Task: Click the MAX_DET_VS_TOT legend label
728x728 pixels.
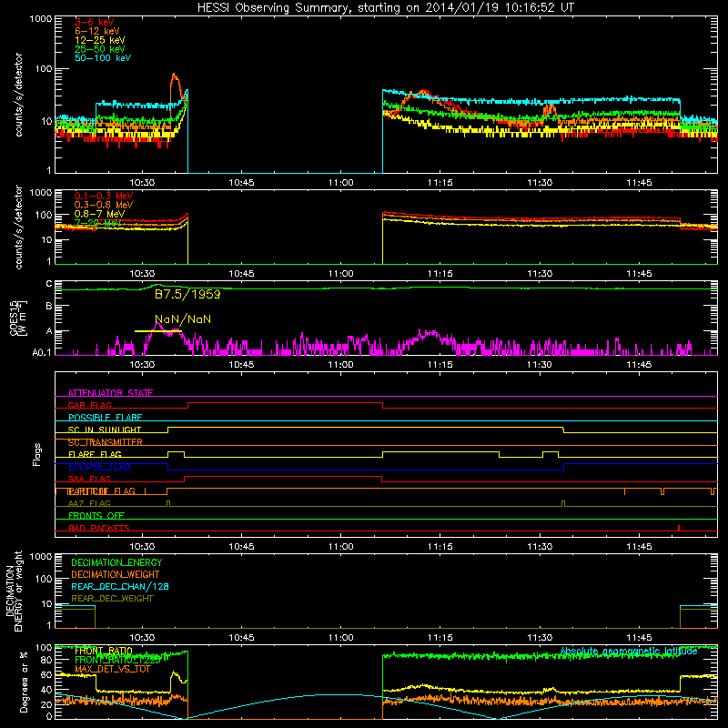Action: point(112,669)
